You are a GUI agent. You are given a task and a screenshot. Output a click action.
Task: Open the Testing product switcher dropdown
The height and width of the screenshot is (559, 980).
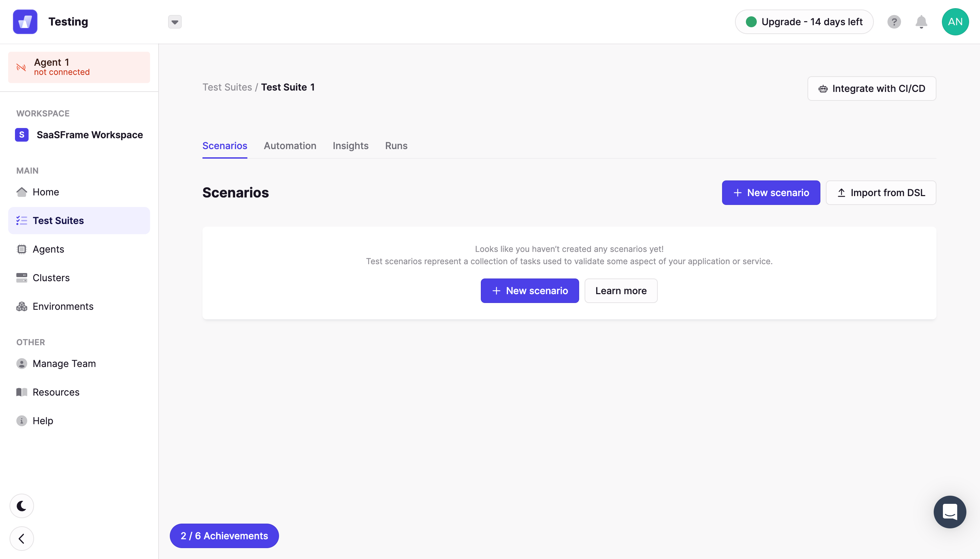coord(175,22)
